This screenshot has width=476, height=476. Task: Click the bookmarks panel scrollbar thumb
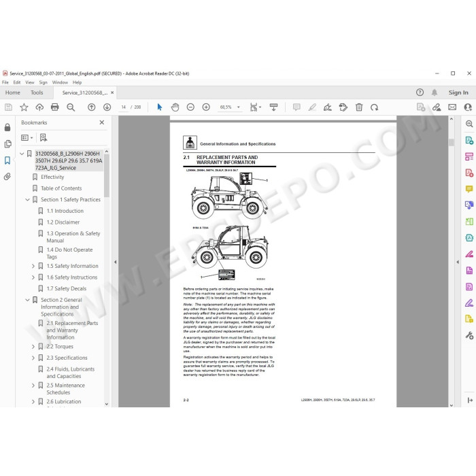[107, 175]
